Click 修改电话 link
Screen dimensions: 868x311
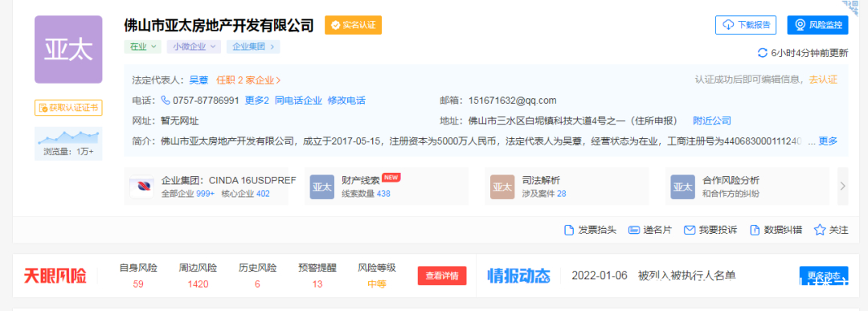(x=346, y=100)
